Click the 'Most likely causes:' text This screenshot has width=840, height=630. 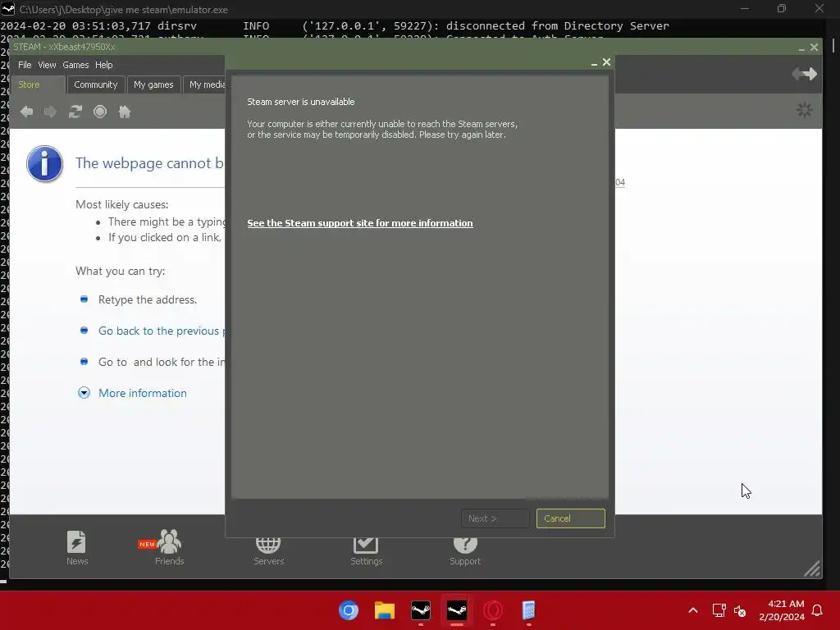pos(121,204)
